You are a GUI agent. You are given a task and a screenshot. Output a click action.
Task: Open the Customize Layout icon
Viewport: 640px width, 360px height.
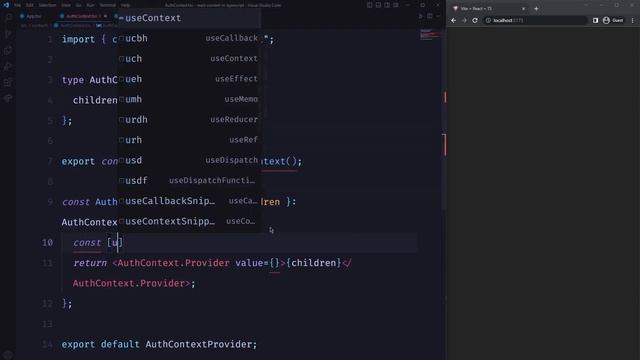pyautogui.click(x=396, y=5)
